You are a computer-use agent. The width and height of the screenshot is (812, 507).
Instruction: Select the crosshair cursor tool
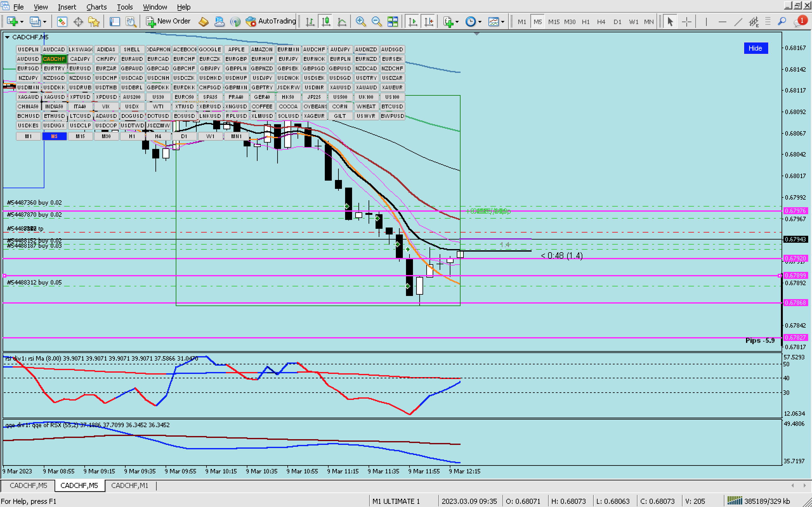pyautogui.click(x=686, y=22)
